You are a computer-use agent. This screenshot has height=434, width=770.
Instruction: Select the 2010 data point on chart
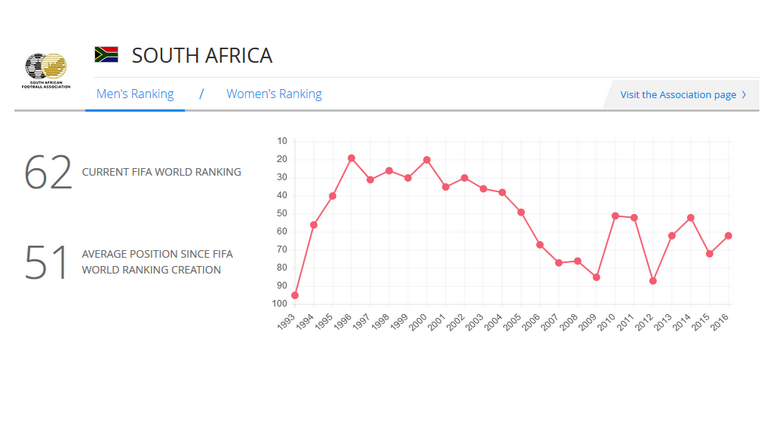pyautogui.click(x=616, y=216)
